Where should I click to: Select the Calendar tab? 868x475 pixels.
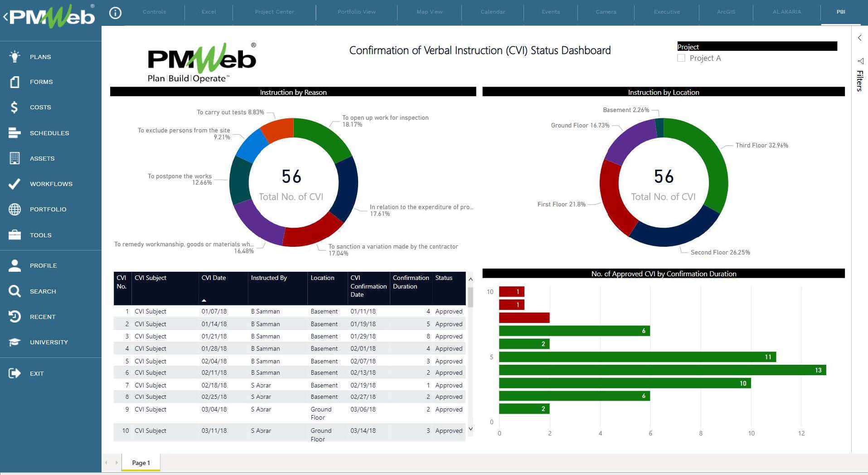coord(493,12)
